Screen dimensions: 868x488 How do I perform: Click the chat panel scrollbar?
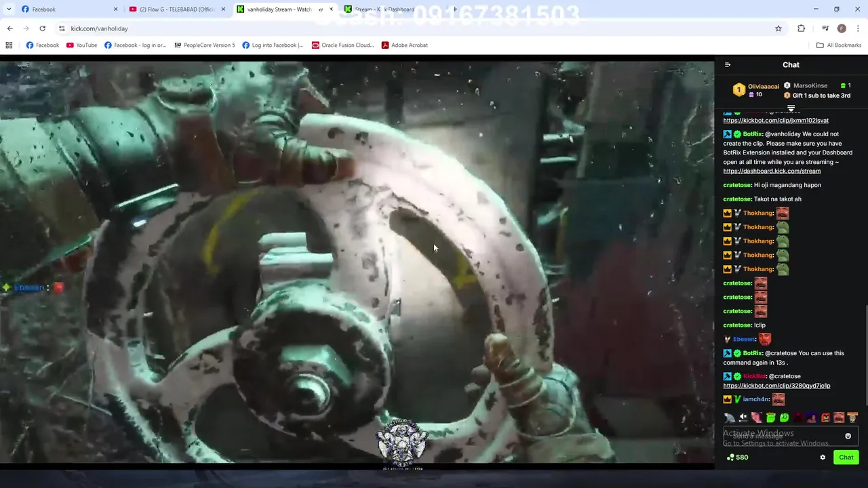pos(865,357)
